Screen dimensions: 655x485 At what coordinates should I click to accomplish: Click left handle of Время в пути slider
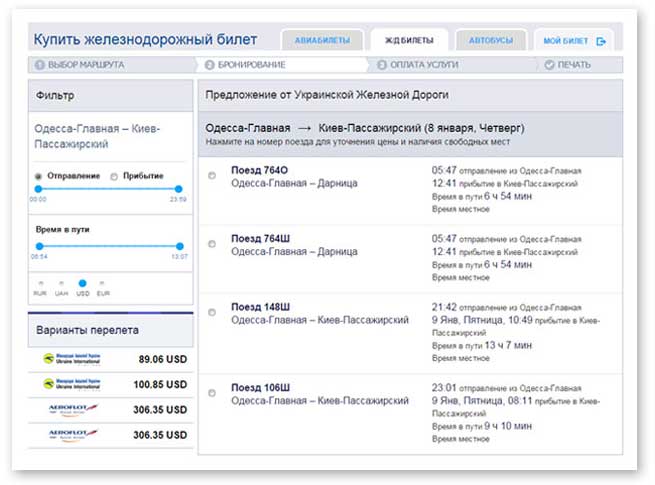tap(38, 246)
